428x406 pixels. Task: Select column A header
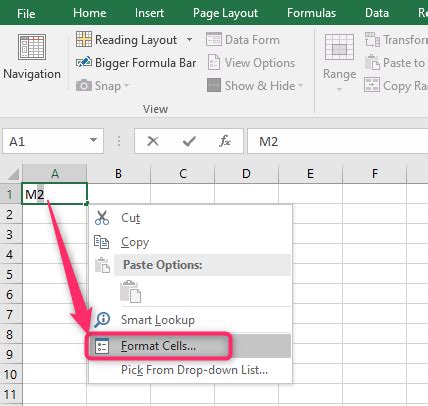point(55,174)
